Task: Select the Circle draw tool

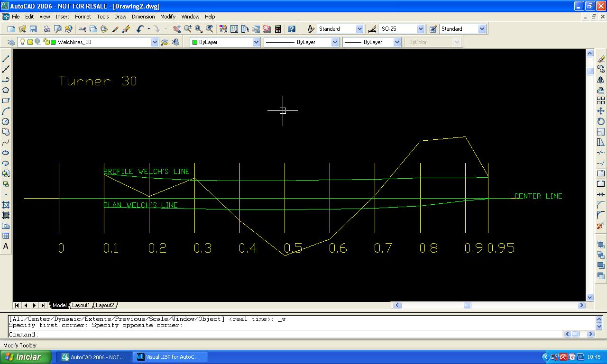Action: click(x=6, y=121)
